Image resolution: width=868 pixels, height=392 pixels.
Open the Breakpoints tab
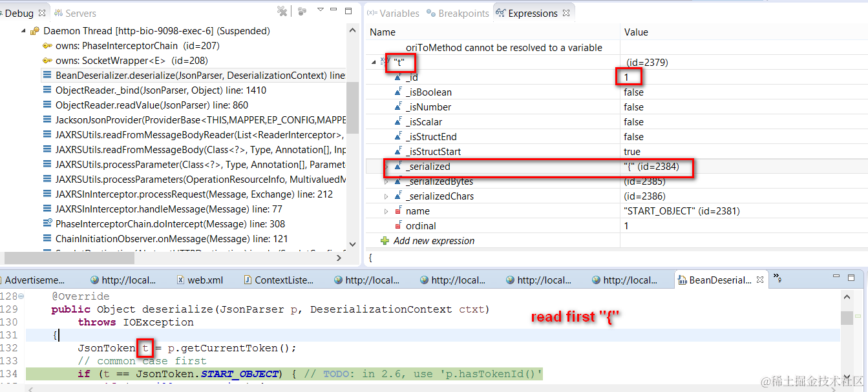(458, 13)
